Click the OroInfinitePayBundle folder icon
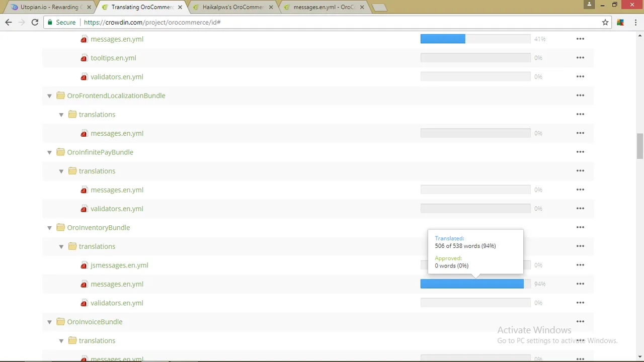Image resolution: width=644 pixels, height=362 pixels. (61, 152)
